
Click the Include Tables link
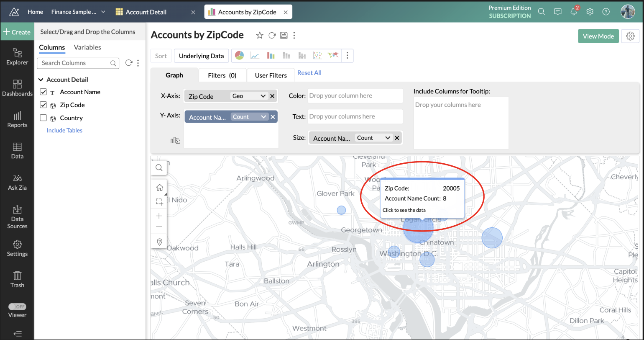coord(64,130)
